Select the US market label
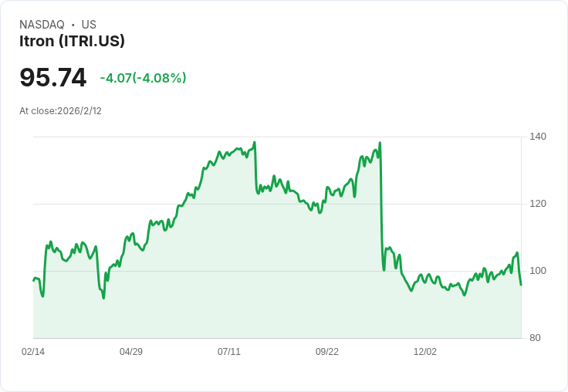The width and height of the screenshot is (568, 392). (x=89, y=25)
